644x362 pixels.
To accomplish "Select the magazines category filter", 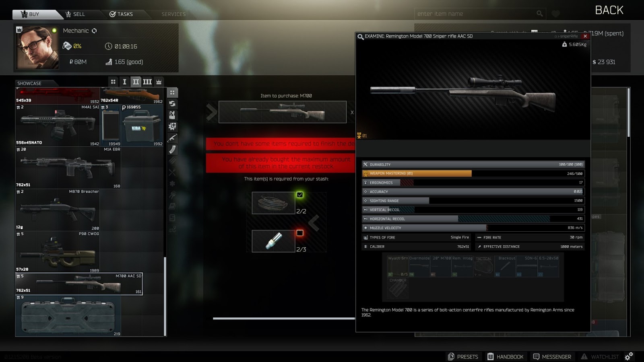I will coord(172,149).
